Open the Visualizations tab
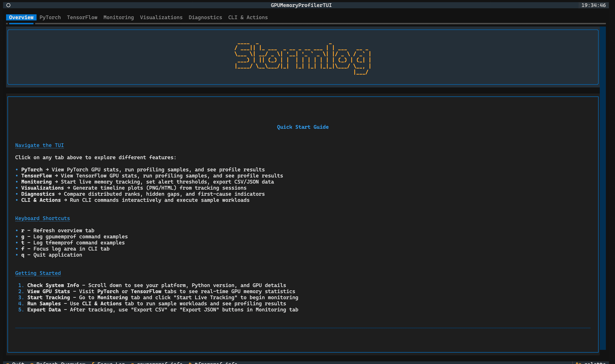This screenshot has width=615, height=364. [x=161, y=17]
